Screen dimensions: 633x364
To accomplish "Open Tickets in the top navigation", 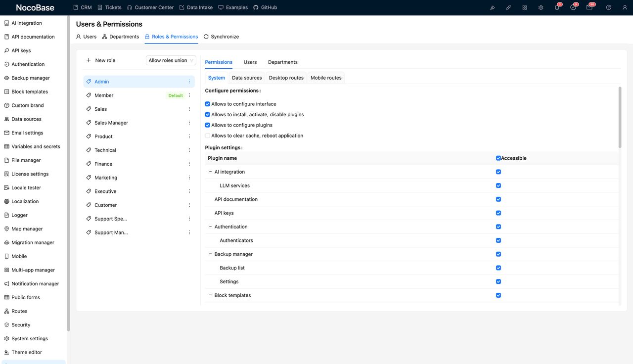I will coord(109,7).
